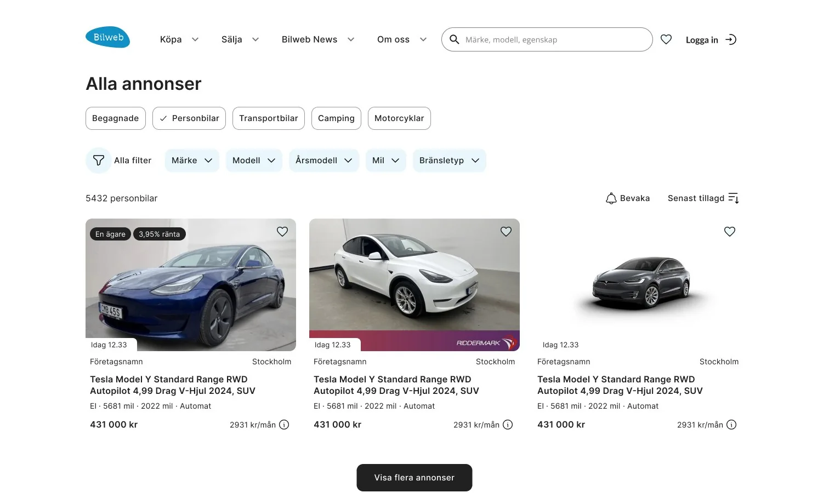Focus the Märke, modell, egenskap search field
This screenshot has width=829, height=504.
pyautogui.click(x=547, y=39)
